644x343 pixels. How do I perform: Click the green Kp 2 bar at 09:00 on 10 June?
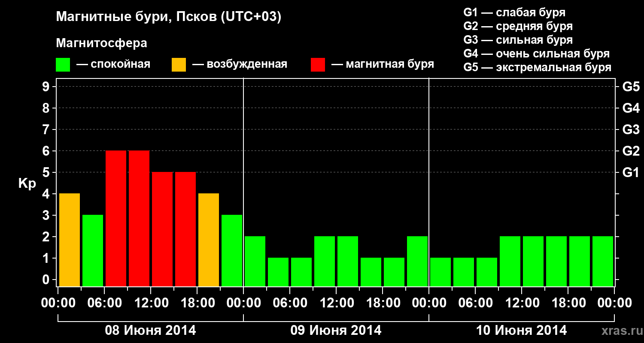[x=510, y=261]
